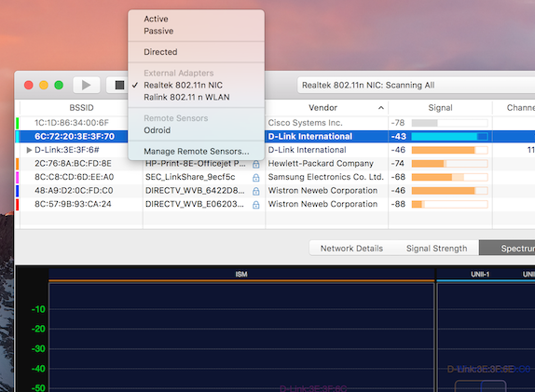Click vendor Cisco Systems Inc.

305,123
